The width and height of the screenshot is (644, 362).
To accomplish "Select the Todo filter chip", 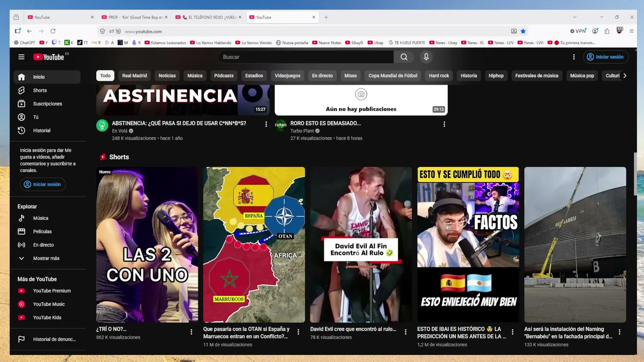I will coord(105,76).
